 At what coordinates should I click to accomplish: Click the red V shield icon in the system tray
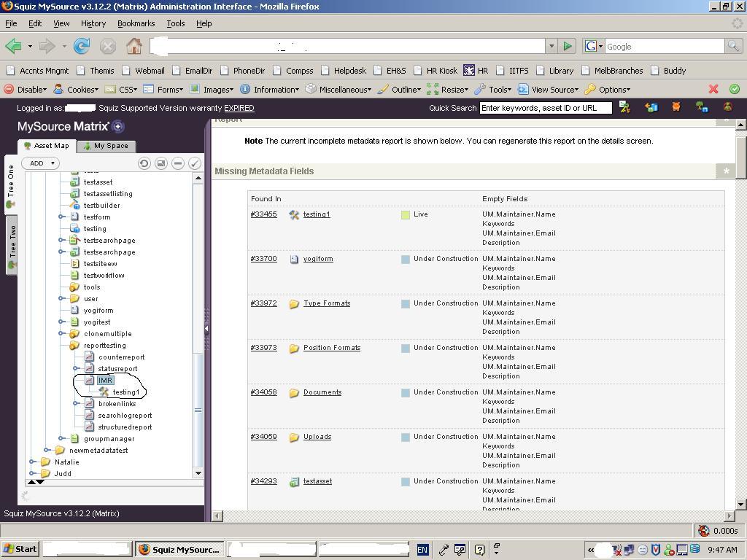656,550
